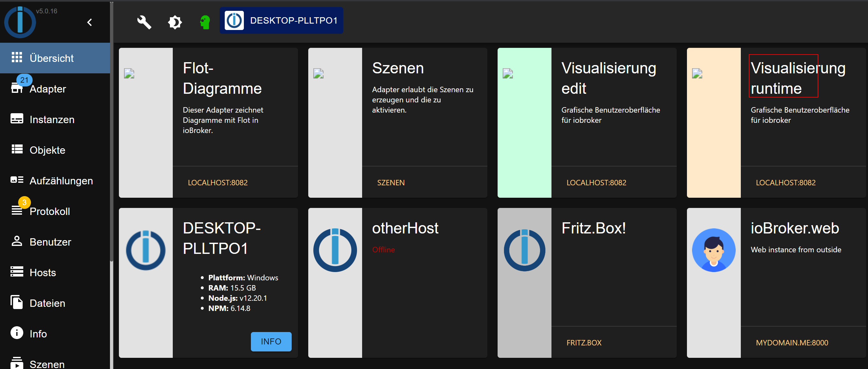The width and height of the screenshot is (868, 369).
Task: Click the ioBroker logo in the sidebar
Action: [20, 22]
